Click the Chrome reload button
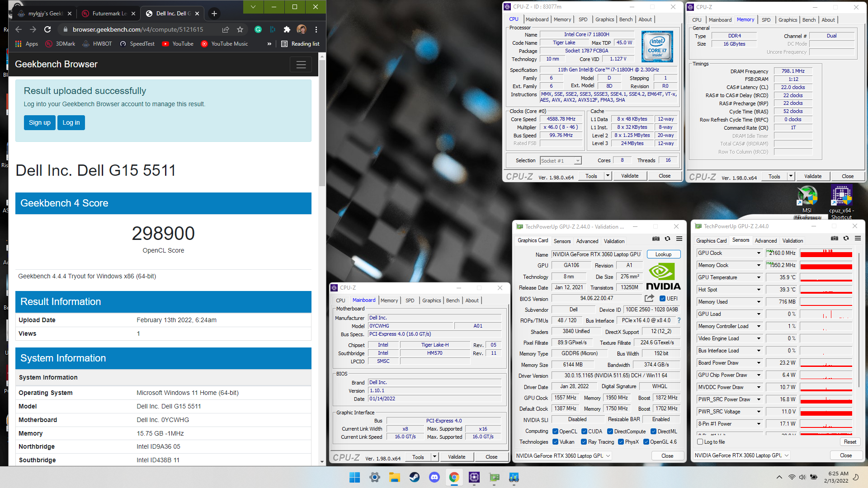This screenshot has height=488, width=868. pyautogui.click(x=47, y=29)
